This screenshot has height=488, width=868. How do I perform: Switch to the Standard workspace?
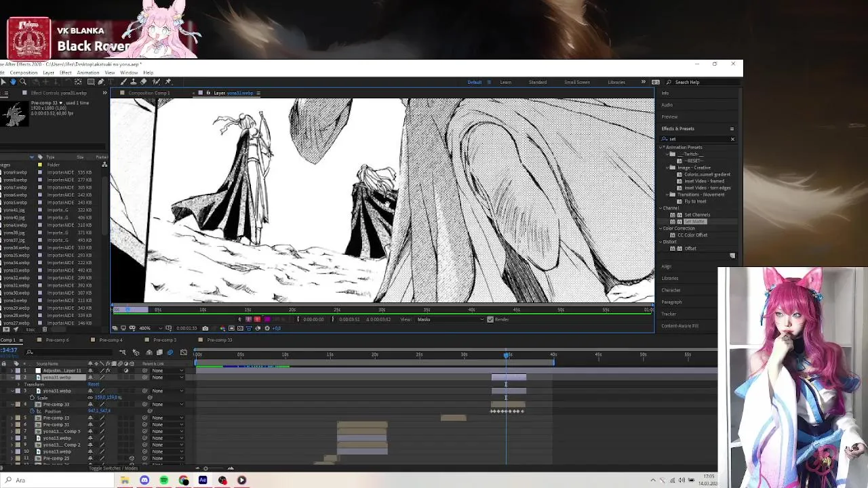coord(538,82)
